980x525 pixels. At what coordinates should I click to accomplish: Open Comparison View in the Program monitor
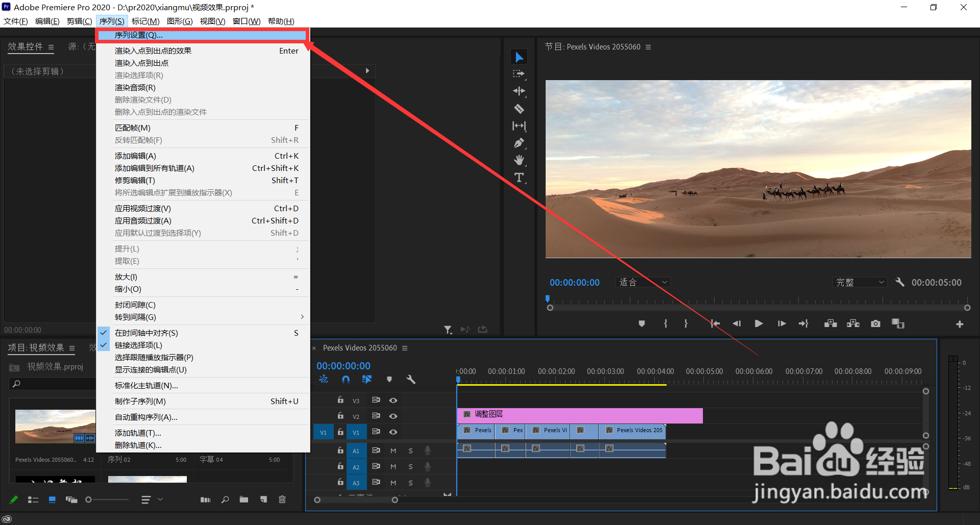[x=898, y=323]
